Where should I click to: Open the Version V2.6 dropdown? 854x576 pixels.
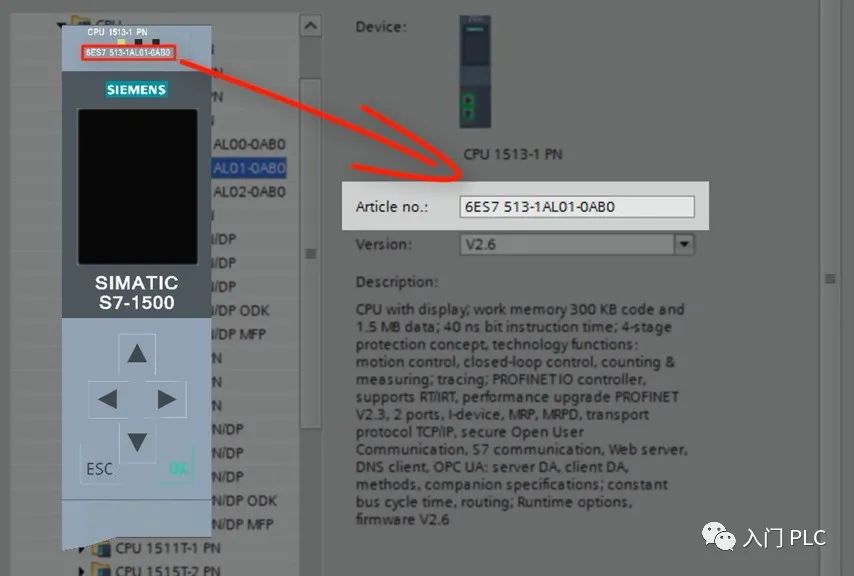[x=577, y=244]
